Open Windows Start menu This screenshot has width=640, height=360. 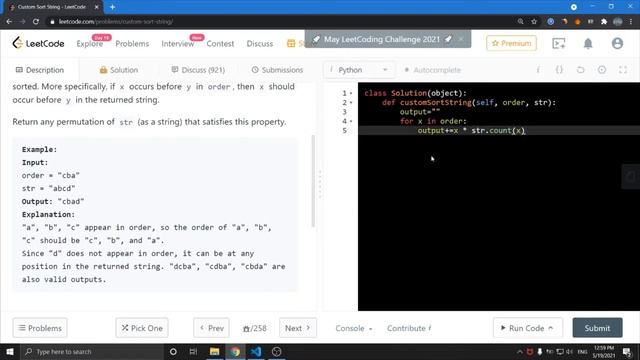(10, 351)
